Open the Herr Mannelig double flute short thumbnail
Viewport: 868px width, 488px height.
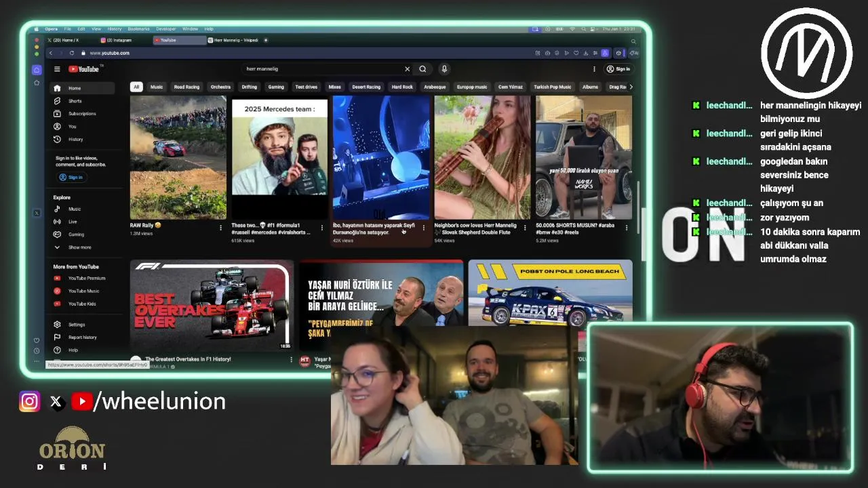pos(482,157)
